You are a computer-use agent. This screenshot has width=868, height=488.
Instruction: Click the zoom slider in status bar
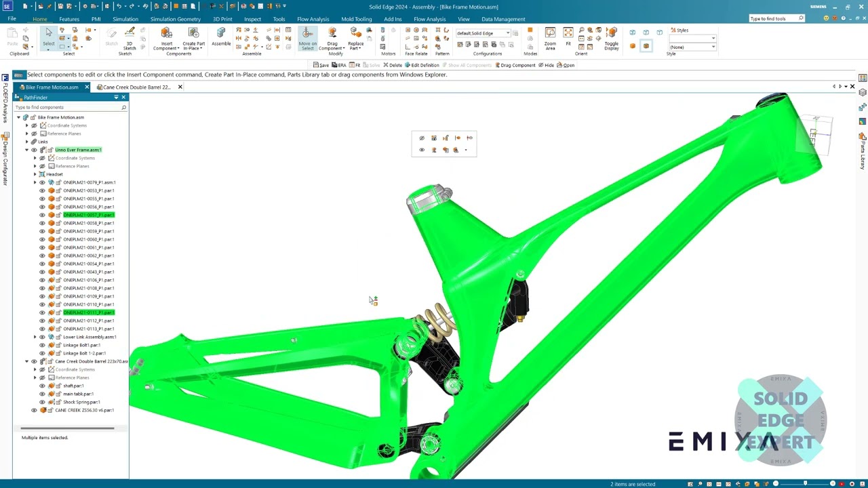coord(804,484)
